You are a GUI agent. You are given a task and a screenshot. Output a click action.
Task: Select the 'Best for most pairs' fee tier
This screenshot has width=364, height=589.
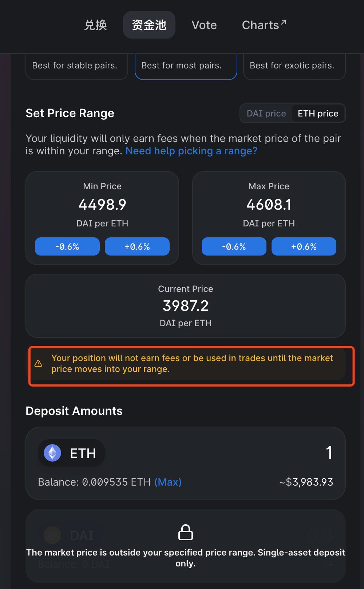(186, 66)
